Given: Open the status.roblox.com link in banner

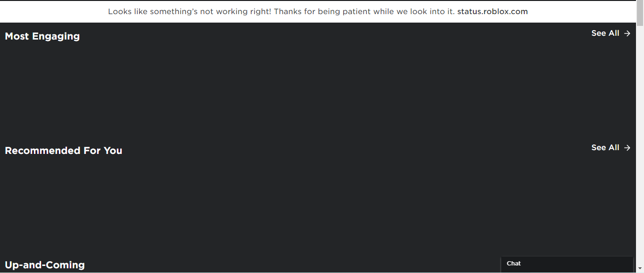Looking at the screenshot, I should click(x=492, y=12).
